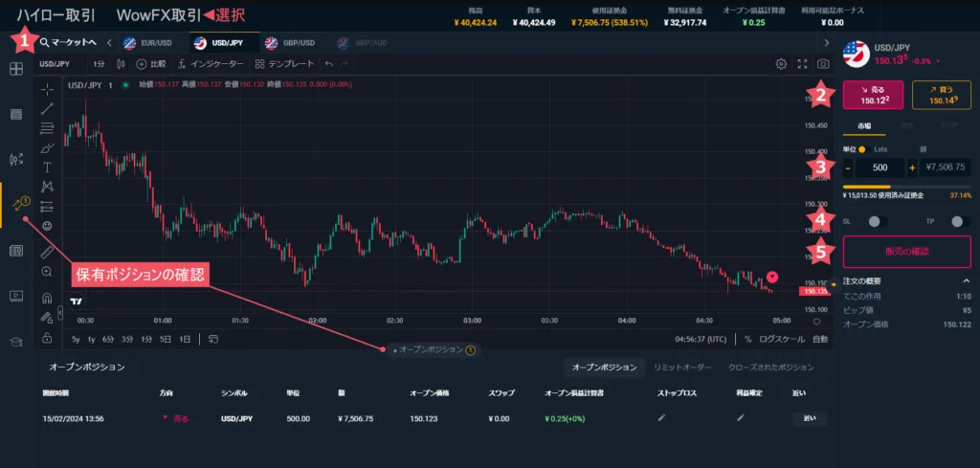Image resolution: width=980 pixels, height=468 pixels.
Task: Take a chart snapshot with camera
Action: click(x=824, y=64)
